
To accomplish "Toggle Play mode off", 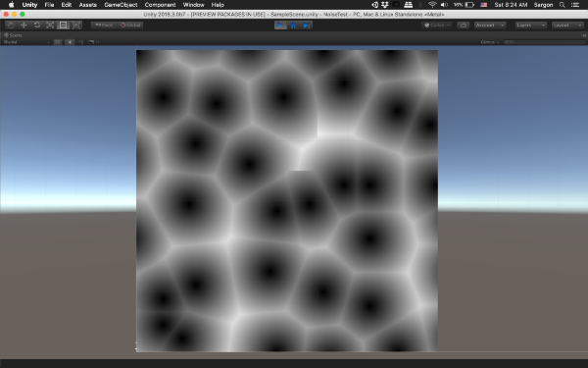I will [x=280, y=26].
